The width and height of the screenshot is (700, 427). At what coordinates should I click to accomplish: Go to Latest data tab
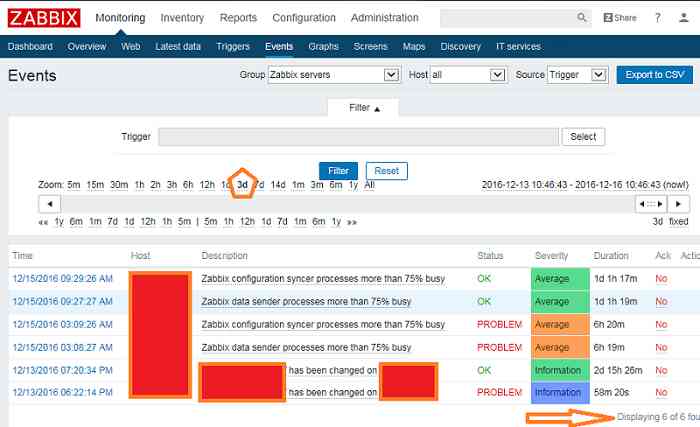(178, 46)
